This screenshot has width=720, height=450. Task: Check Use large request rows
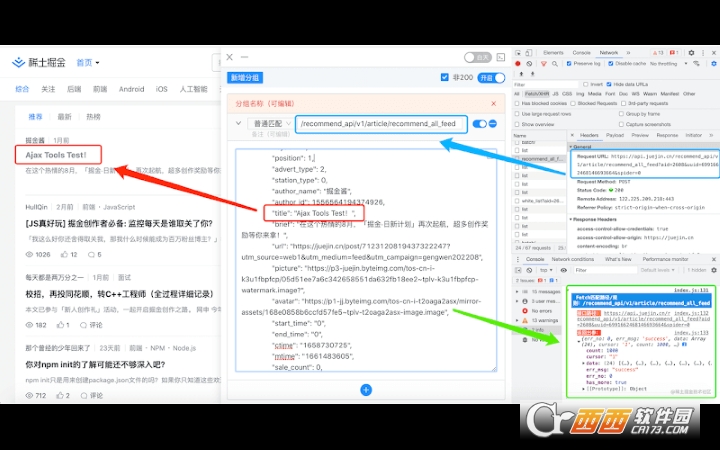click(x=518, y=114)
